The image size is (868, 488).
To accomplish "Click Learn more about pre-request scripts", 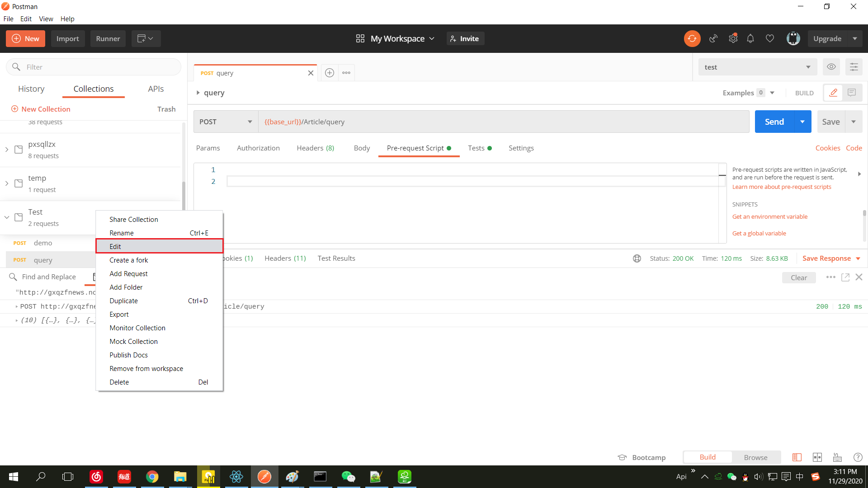I will (781, 187).
